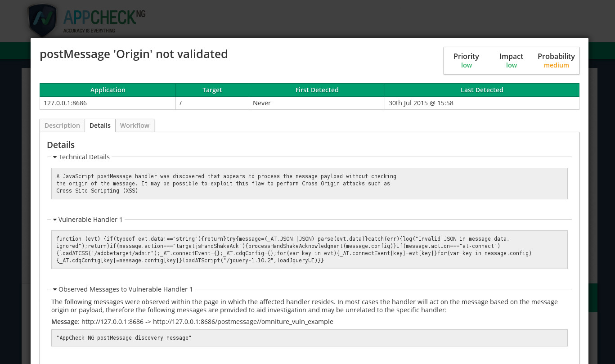Image resolution: width=615 pixels, height=364 pixels.
Task: Click the 30th Jul 2015 date cell
Action: point(421,103)
